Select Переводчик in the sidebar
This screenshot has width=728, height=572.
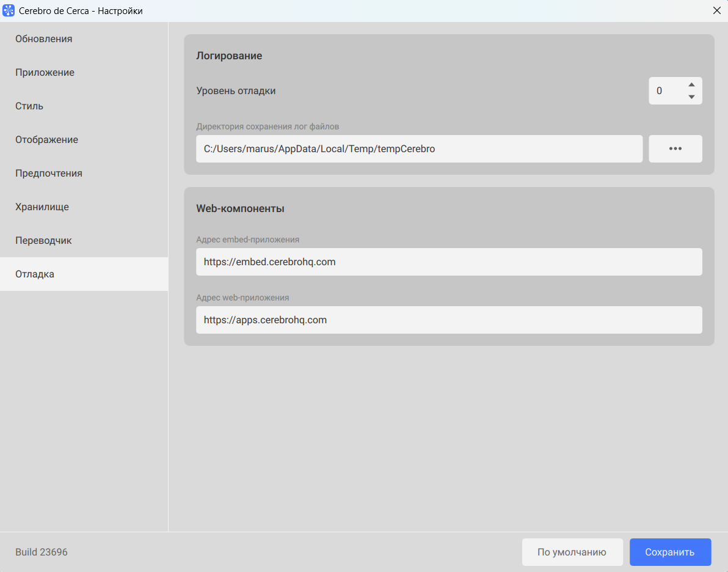coord(43,241)
